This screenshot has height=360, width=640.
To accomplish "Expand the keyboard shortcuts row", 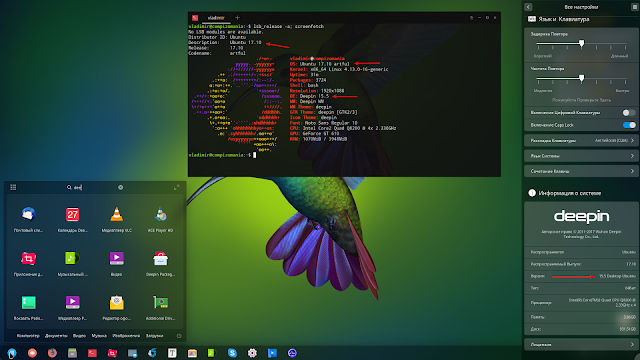I will point(581,171).
